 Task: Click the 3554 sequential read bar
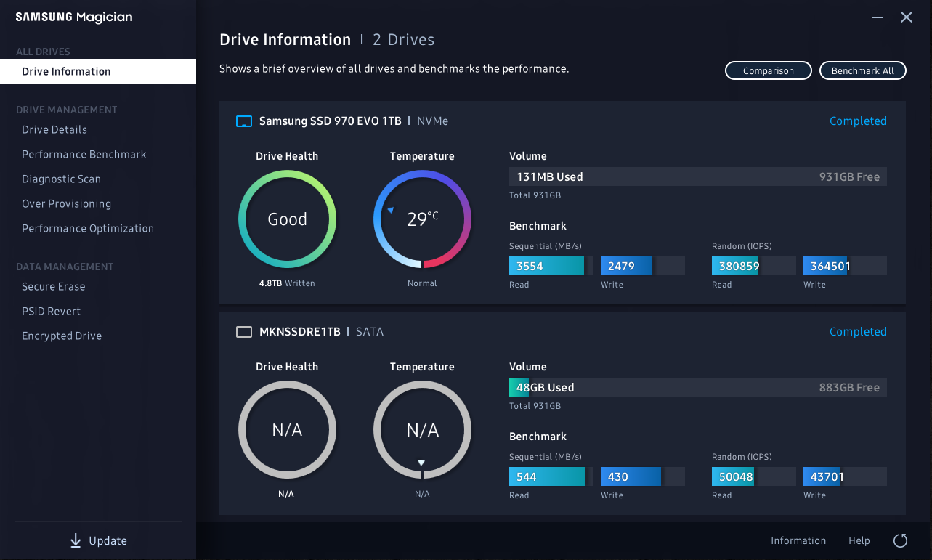click(551, 266)
